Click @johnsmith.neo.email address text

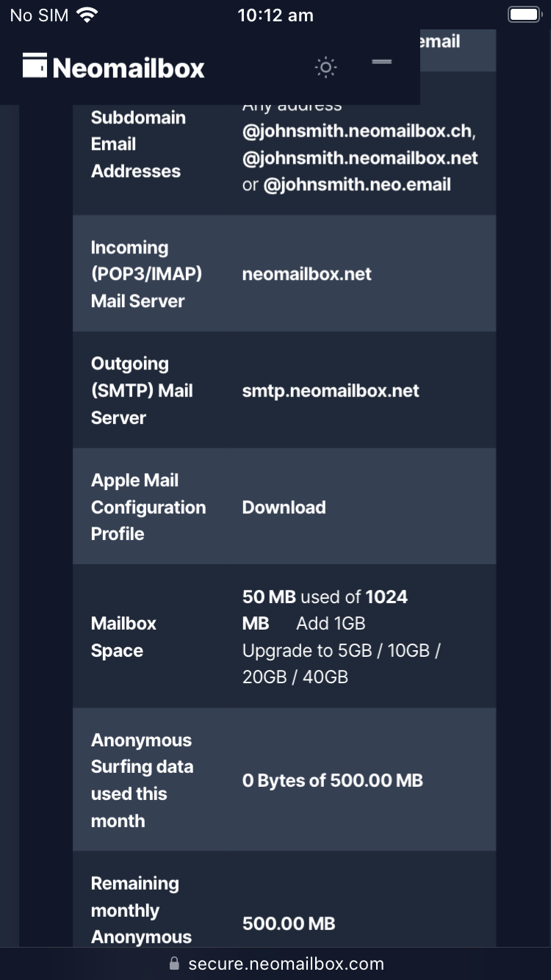(357, 184)
